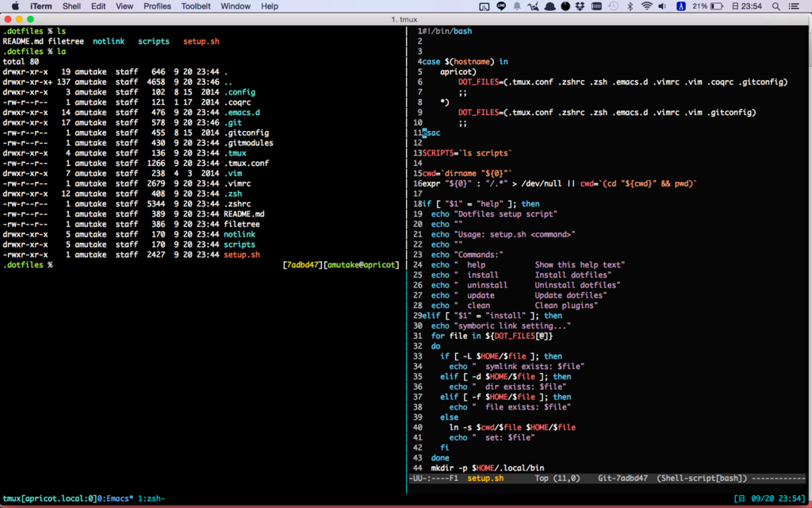Click 'notlink' directory in the la listing
Screen dimensions: 812x508
239,234
